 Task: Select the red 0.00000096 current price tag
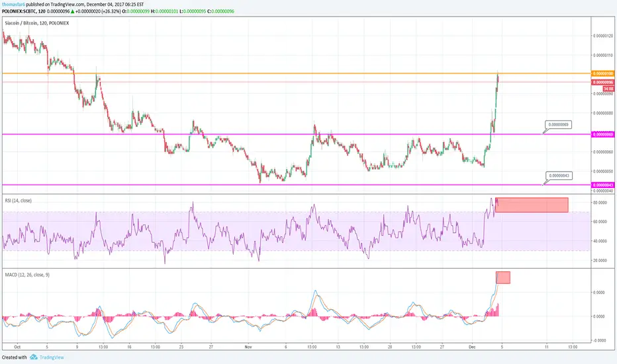[x=603, y=82]
